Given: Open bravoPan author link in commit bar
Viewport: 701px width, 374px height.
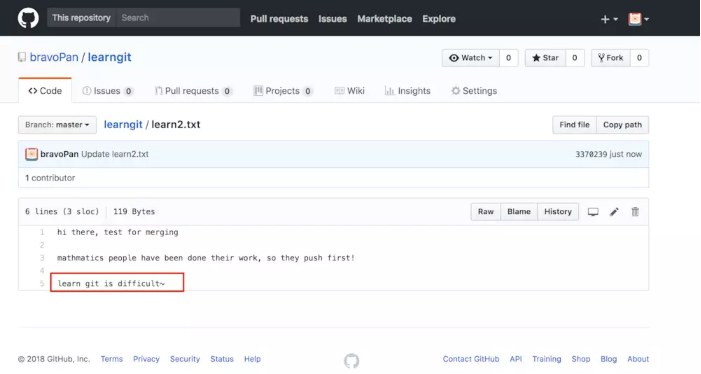Looking at the screenshot, I should tap(59, 154).
